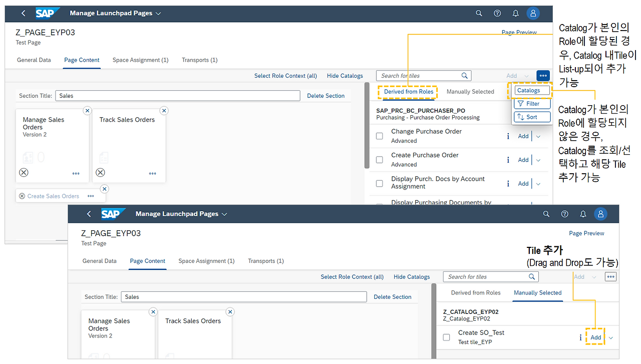Open help icon in bottom window header
Screen dimensions: 641x364
pos(565,214)
